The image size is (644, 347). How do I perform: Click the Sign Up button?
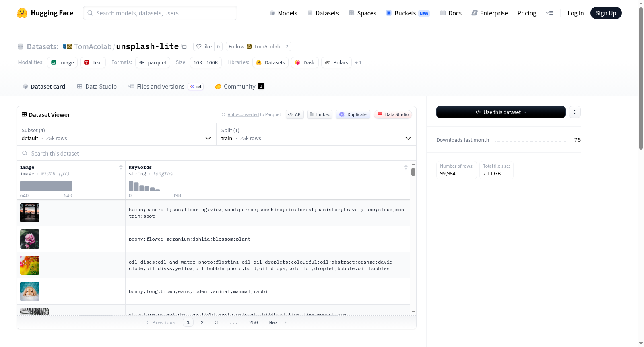coord(606,13)
